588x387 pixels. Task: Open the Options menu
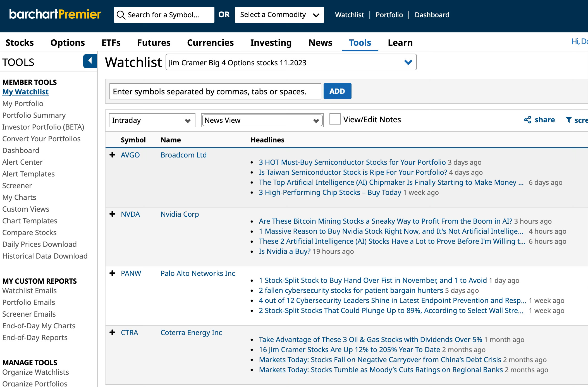point(68,42)
